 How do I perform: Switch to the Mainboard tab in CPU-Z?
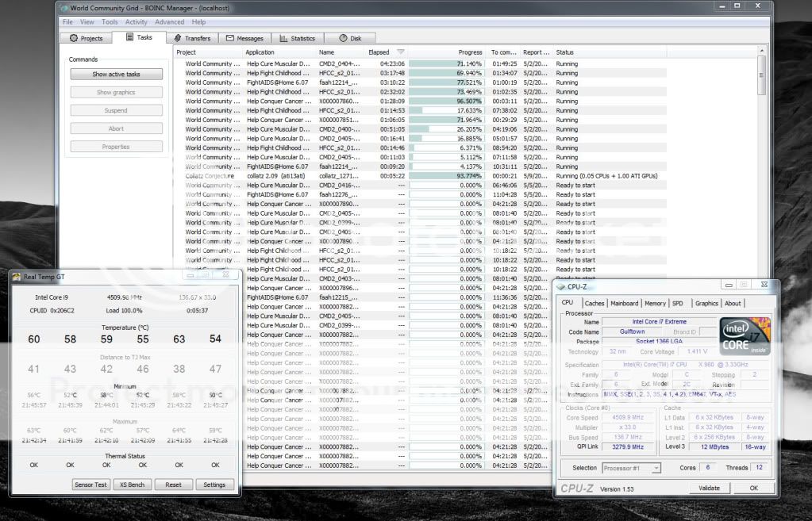pos(624,303)
